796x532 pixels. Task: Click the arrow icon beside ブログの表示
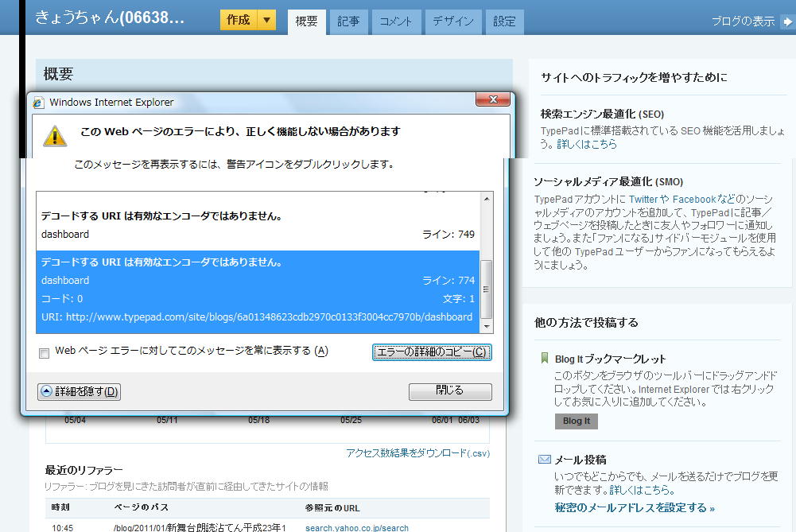coord(787,21)
